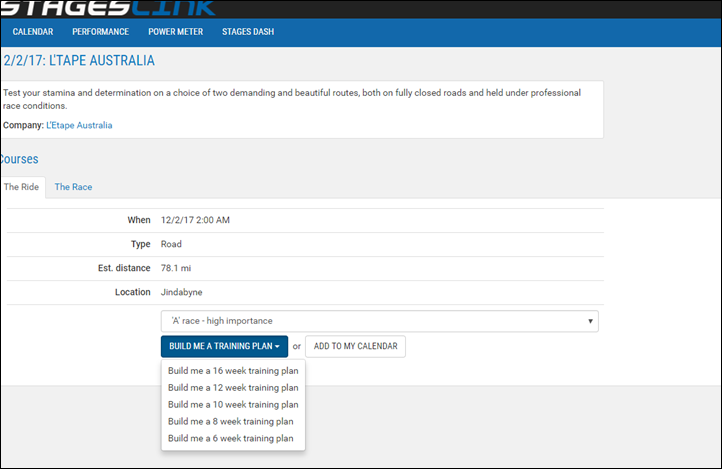Pick the 12 week training plan option
The image size is (722, 469).
[x=232, y=387]
